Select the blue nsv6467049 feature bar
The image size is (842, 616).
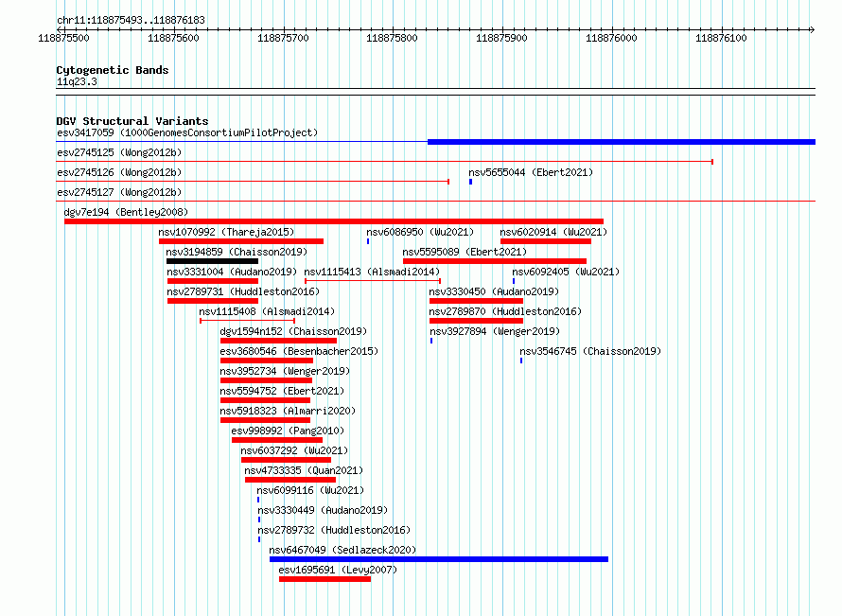(x=439, y=559)
